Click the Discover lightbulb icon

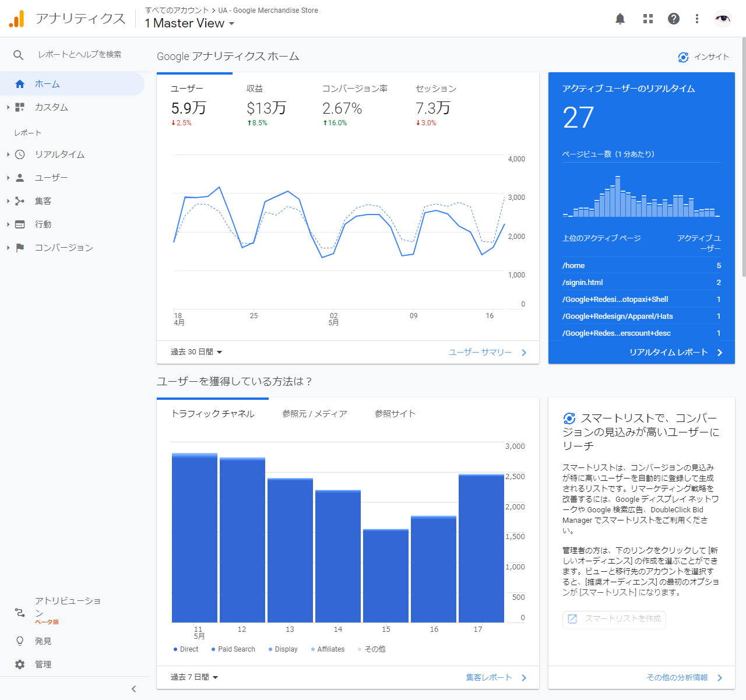[x=20, y=641]
